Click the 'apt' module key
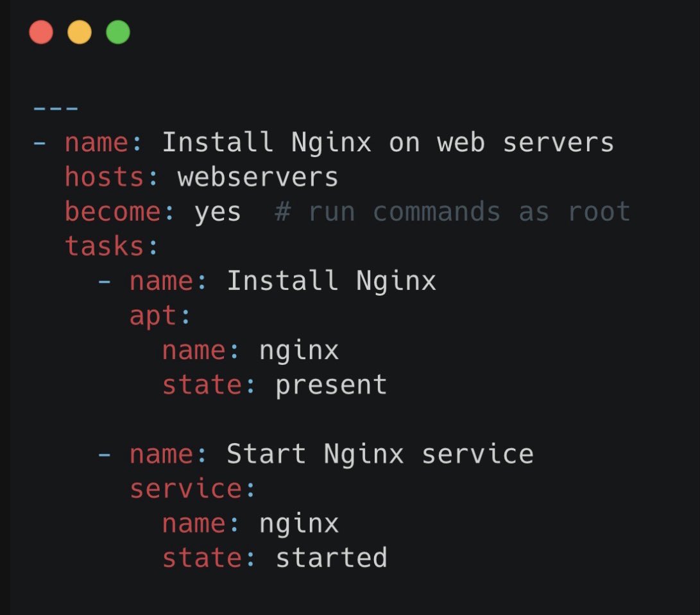 coord(153,317)
